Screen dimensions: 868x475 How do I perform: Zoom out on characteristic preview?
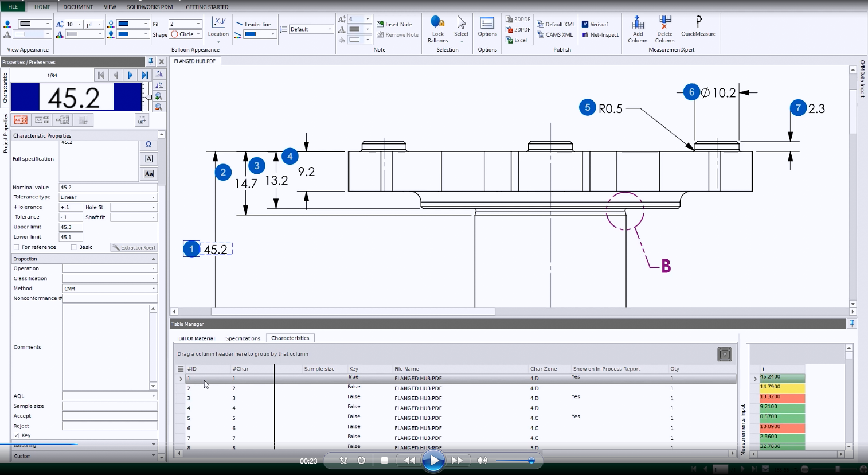click(x=159, y=107)
